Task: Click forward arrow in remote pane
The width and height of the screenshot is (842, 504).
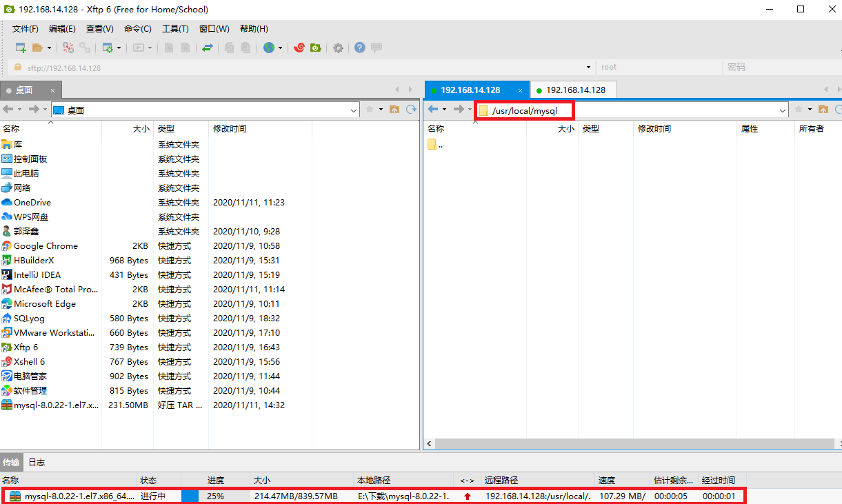Action: click(459, 109)
